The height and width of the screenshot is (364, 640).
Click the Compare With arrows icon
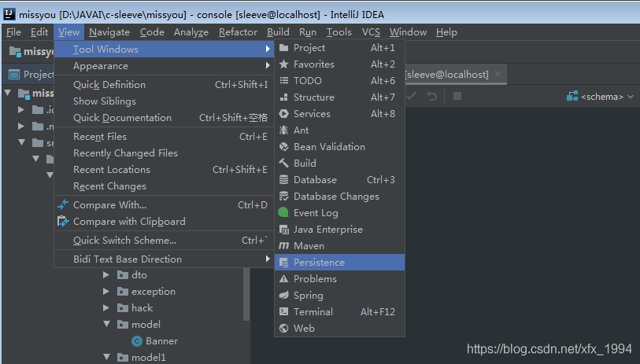tap(63, 204)
